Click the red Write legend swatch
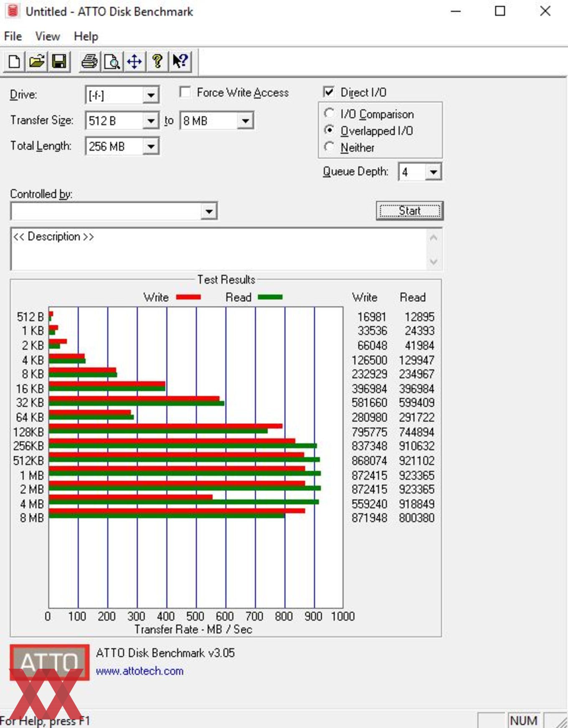568x728 pixels. coord(188,297)
